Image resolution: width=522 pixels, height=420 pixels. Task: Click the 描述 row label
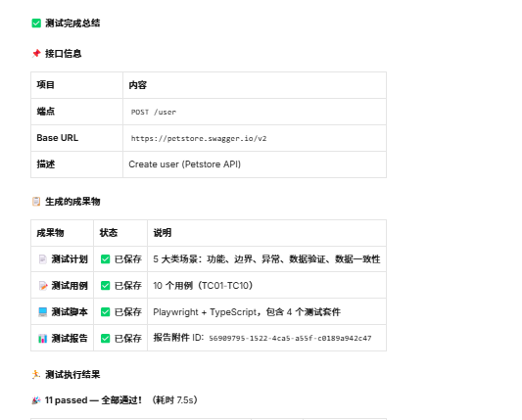46,164
